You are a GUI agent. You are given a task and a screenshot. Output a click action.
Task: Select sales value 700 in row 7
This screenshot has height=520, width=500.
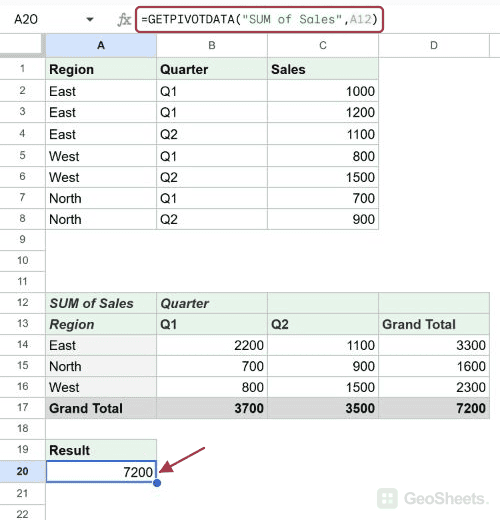[x=323, y=198]
